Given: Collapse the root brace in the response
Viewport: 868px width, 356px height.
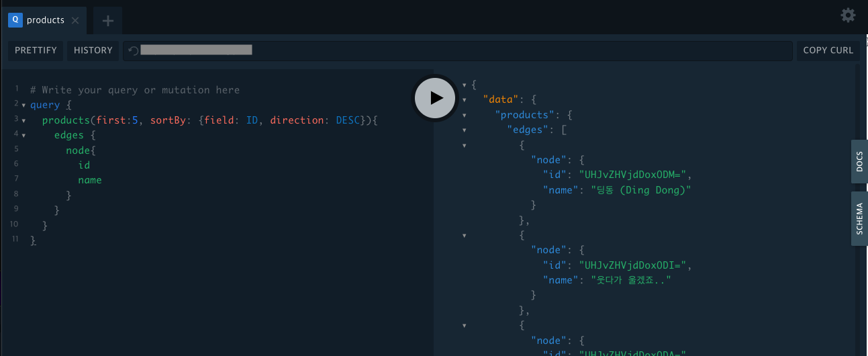Looking at the screenshot, I should click(464, 85).
